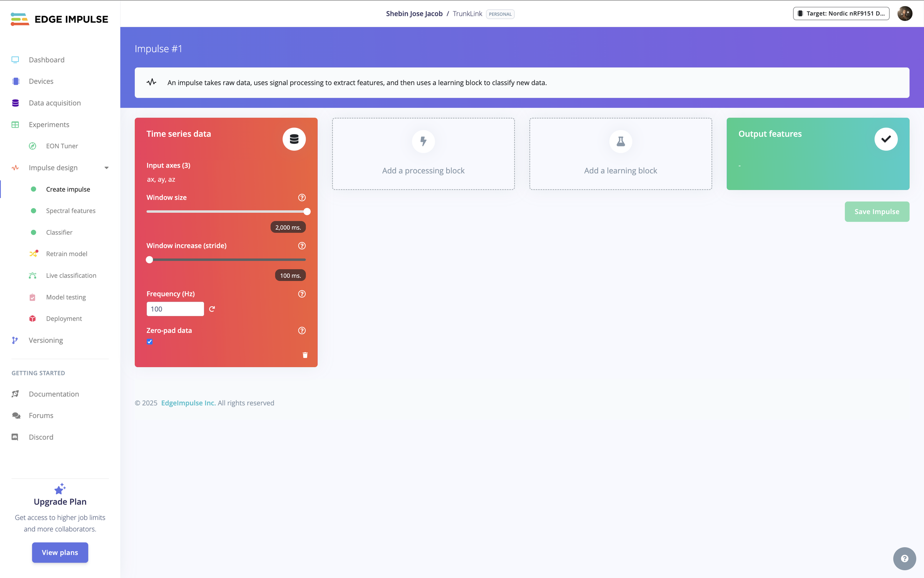This screenshot has height=578, width=924.
Task: Click the Window size slider handle
Action: [x=307, y=212]
